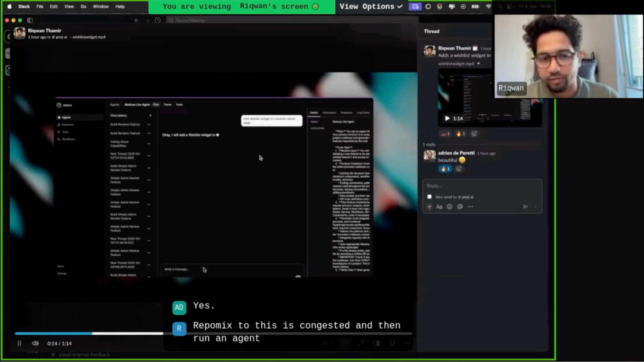
Task: Open the Apple menu
Action: [9, 6]
